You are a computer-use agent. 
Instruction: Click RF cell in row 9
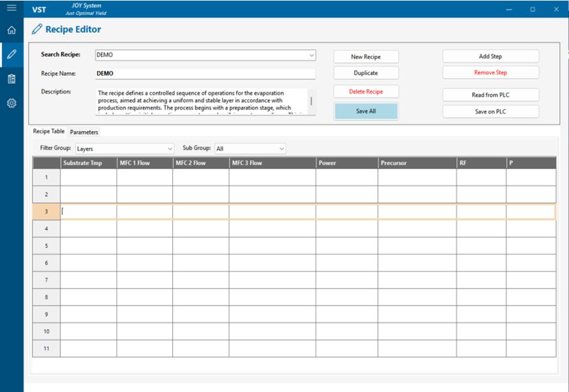(481, 314)
